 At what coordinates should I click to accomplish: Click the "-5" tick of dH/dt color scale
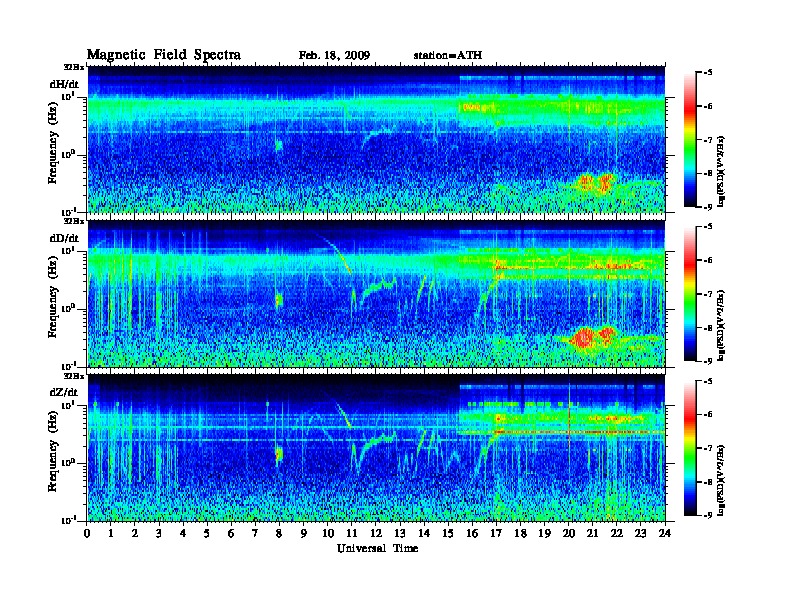[x=708, y=73]
